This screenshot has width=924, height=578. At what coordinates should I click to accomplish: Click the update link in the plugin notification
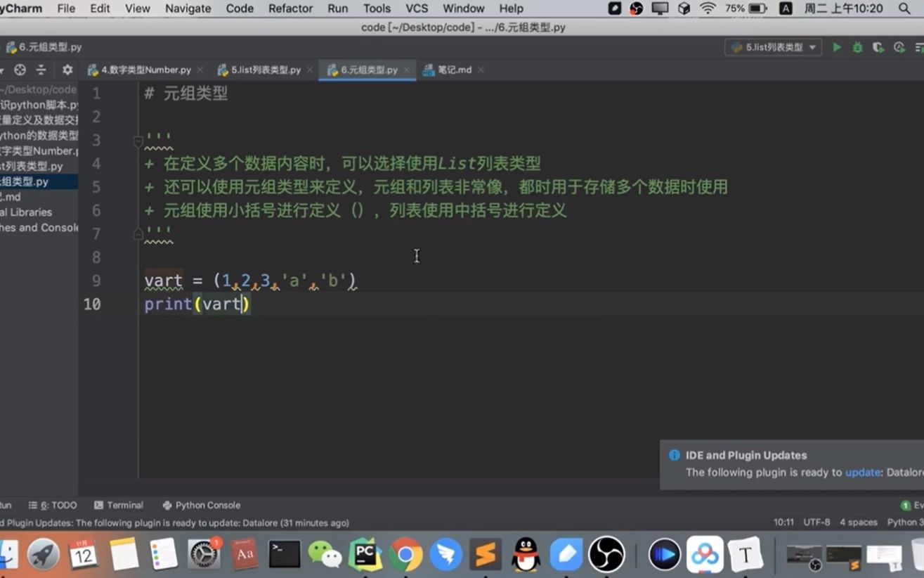863,473
